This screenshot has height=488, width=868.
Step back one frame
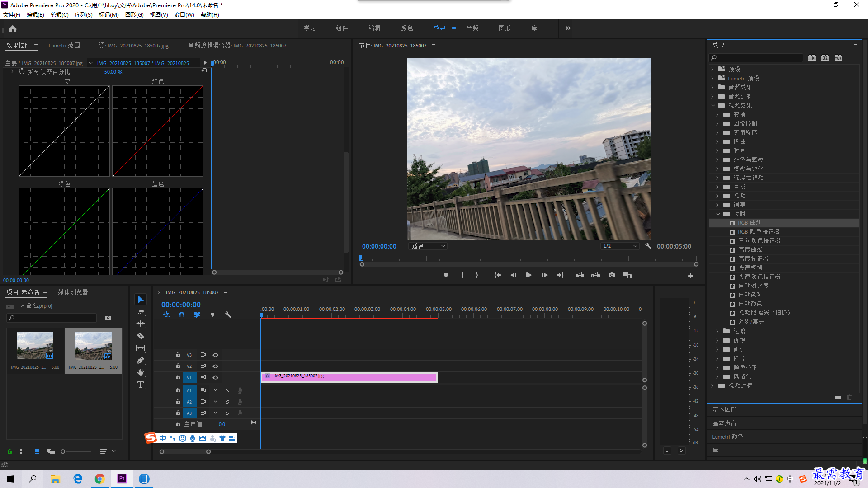point(513,275)
